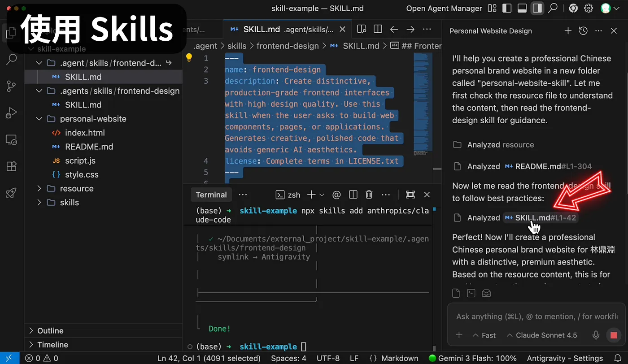This screenshot has height=364, width=628.
Task: Click Open Agent Manager
Action: coord(444,9)
